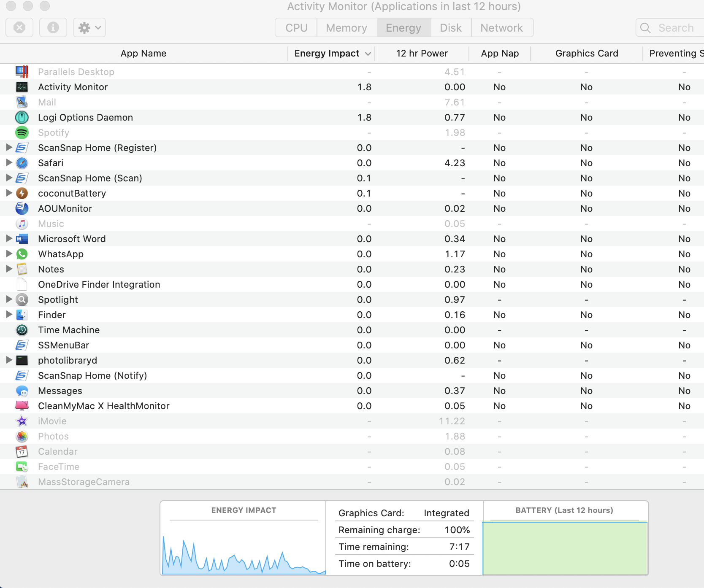Expand the ScanSnap Home (Scan) row

click(x=9, y=178)
